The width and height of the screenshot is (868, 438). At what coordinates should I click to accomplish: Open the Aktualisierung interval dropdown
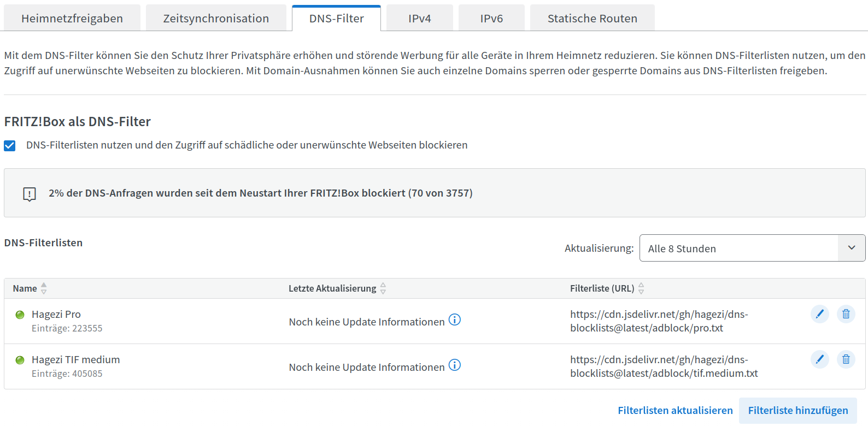(752, 248)
